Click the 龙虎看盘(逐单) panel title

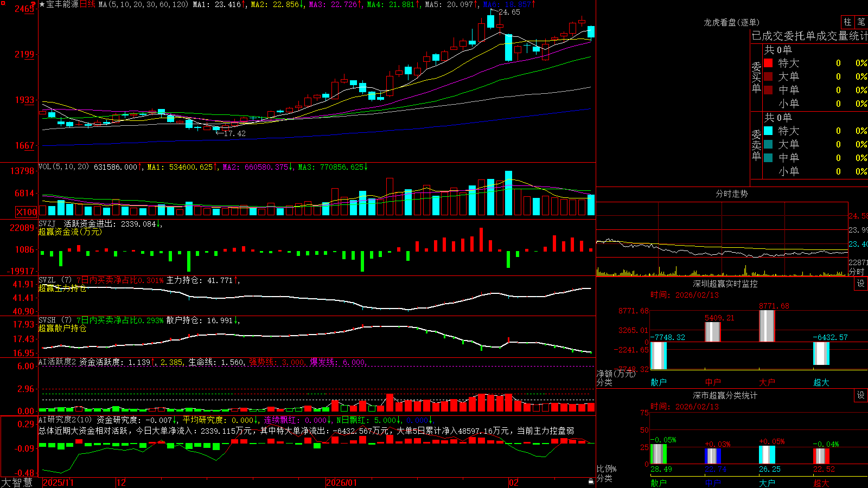732,22
